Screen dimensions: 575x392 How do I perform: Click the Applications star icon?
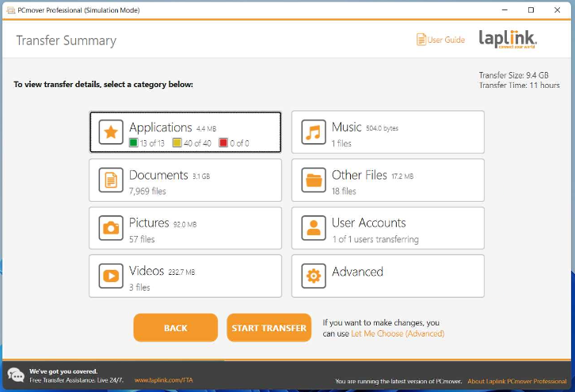[x=111, y=131]
